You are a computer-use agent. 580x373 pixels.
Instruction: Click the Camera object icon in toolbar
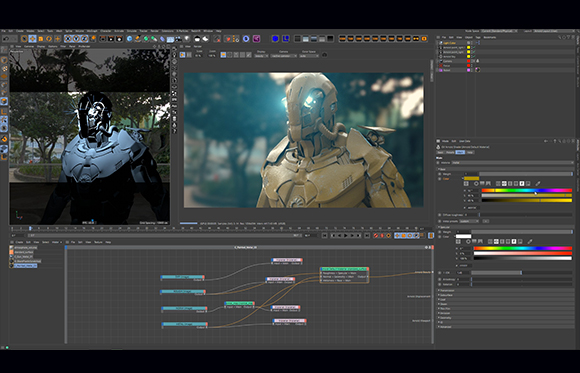(179, 38)
